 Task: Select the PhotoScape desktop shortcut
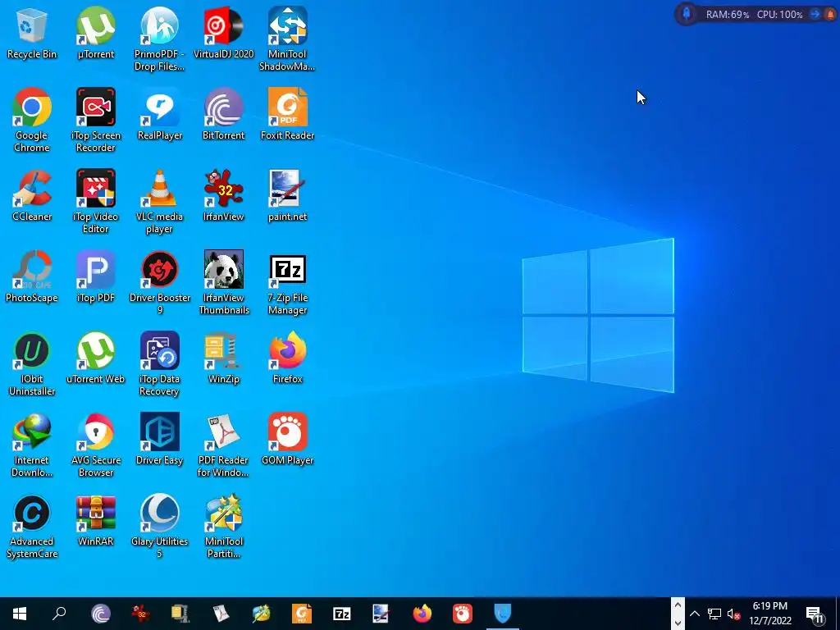(32, 277)
